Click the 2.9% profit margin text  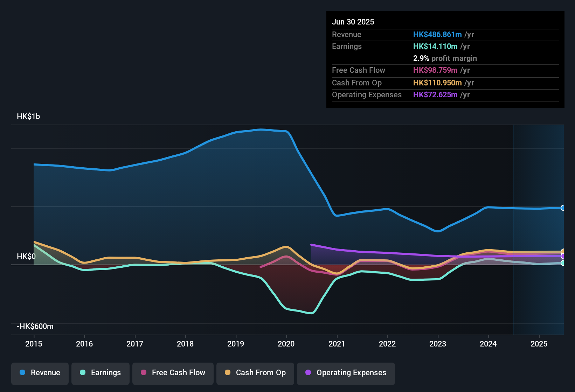tap(445, 58)
